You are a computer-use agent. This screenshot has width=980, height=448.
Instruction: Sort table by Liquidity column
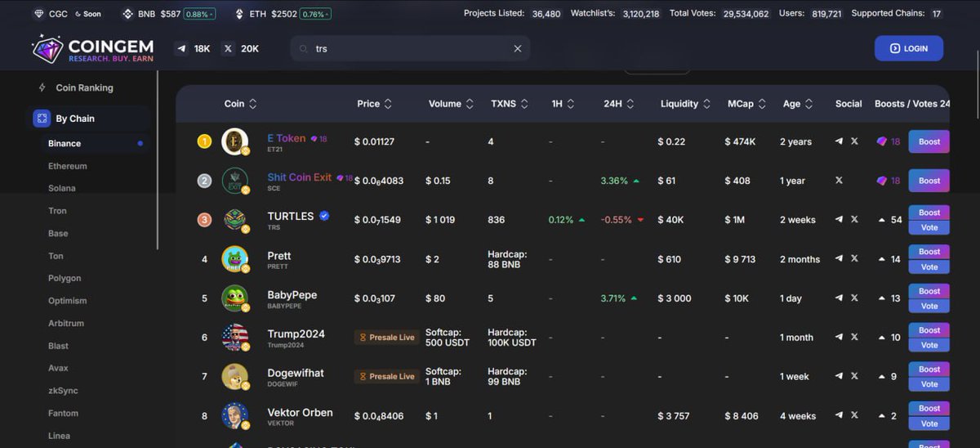(x=686, y=104)
